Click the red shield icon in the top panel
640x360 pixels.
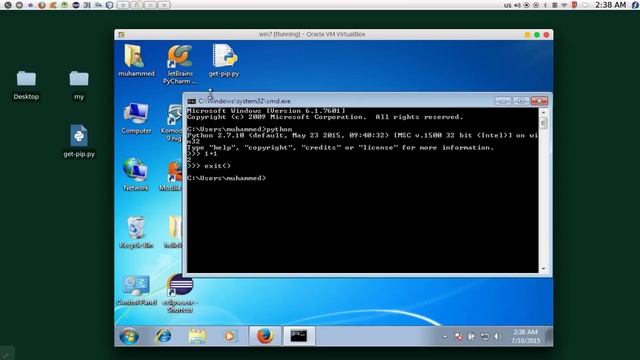point(574,5)
